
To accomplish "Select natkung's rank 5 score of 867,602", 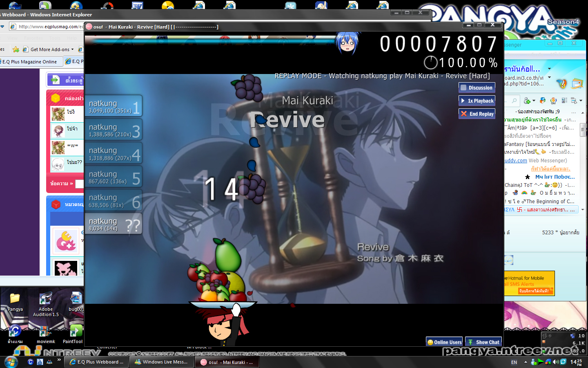I will [114, 177].
